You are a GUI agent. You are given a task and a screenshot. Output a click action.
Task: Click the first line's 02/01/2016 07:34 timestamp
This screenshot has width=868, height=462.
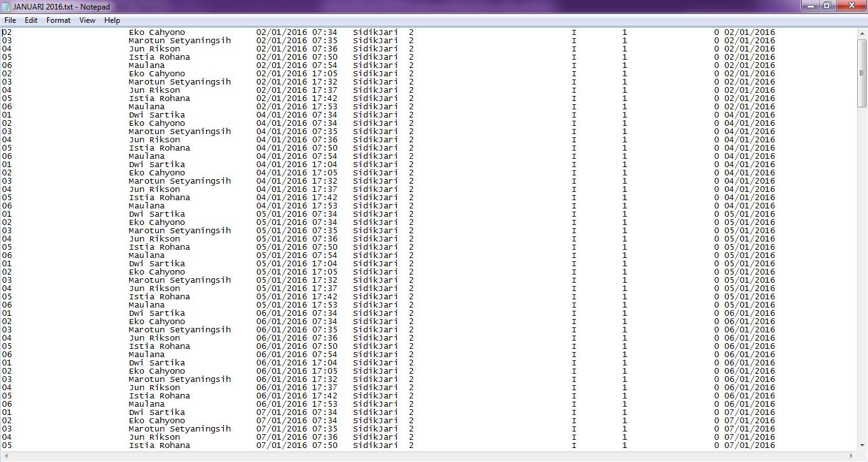click(x=297, y=32)
